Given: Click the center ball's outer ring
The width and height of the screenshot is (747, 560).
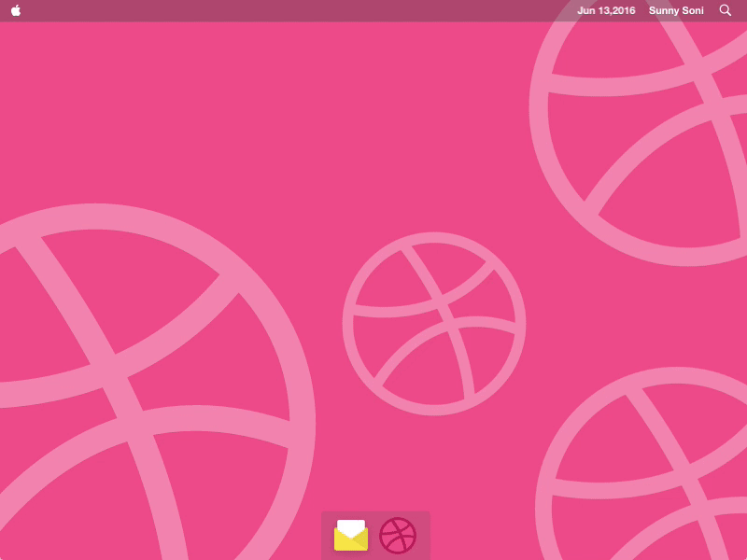Looking at the screenshot, I should click(x=347, y=324).
